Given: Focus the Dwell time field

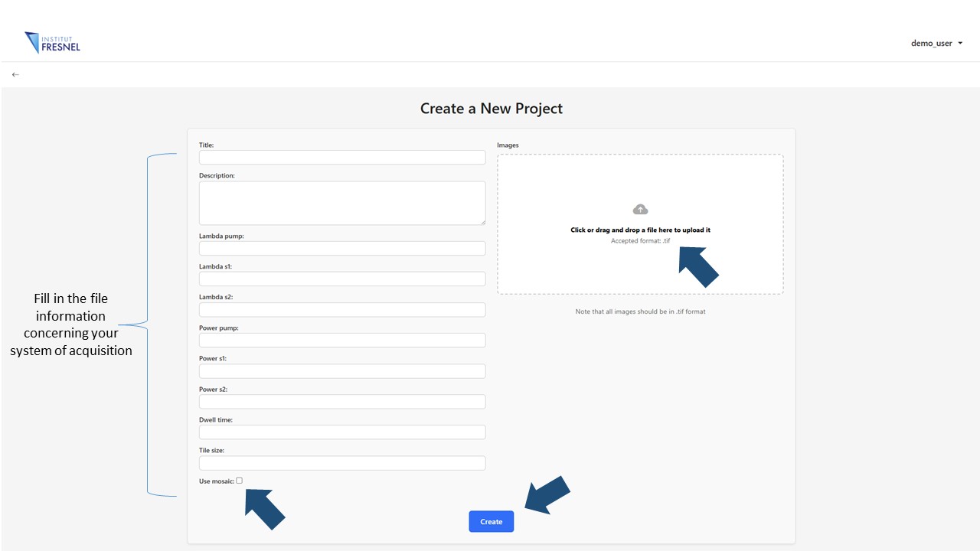Looking at the screenshot, I should coord(342,432).
